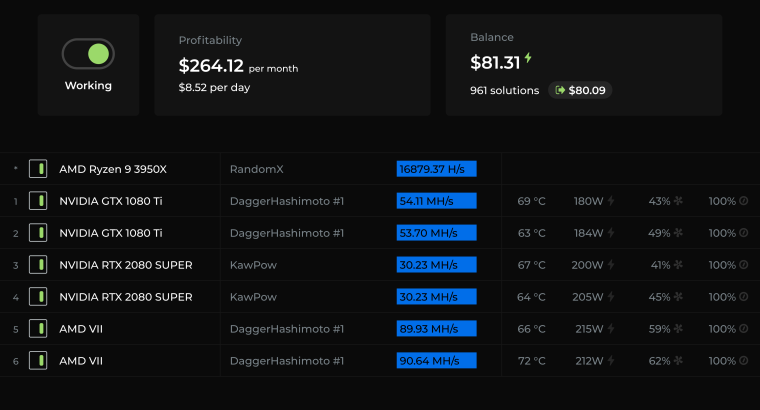
Task: Disable device 2 NVIDIA GTX 1080 Ti switch
Action: tap(38, 233)
